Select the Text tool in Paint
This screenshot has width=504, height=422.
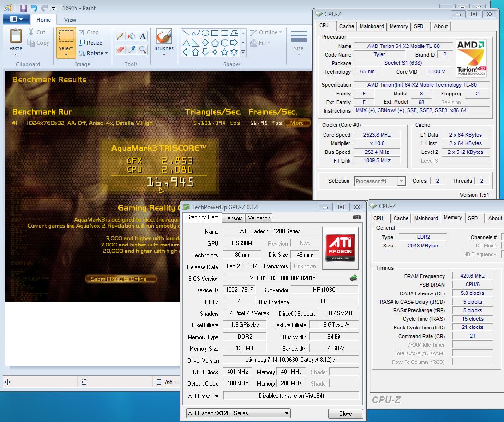pyautogui.click(x=143, y=36)
